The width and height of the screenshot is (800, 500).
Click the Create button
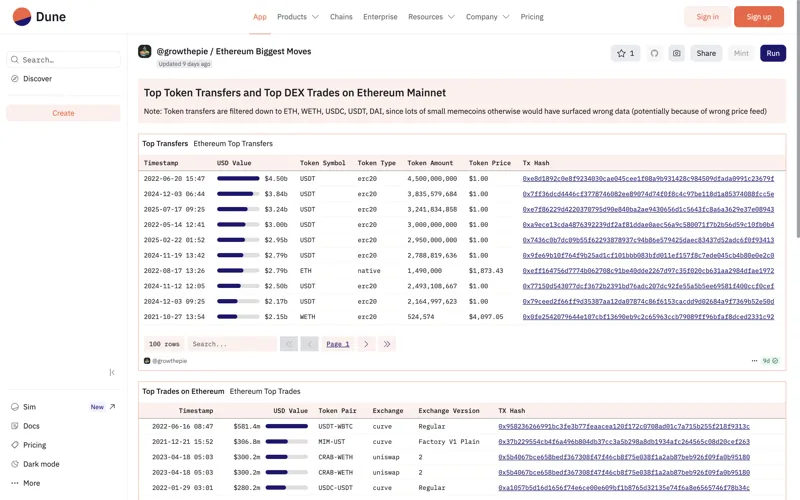tap(63, 113)
